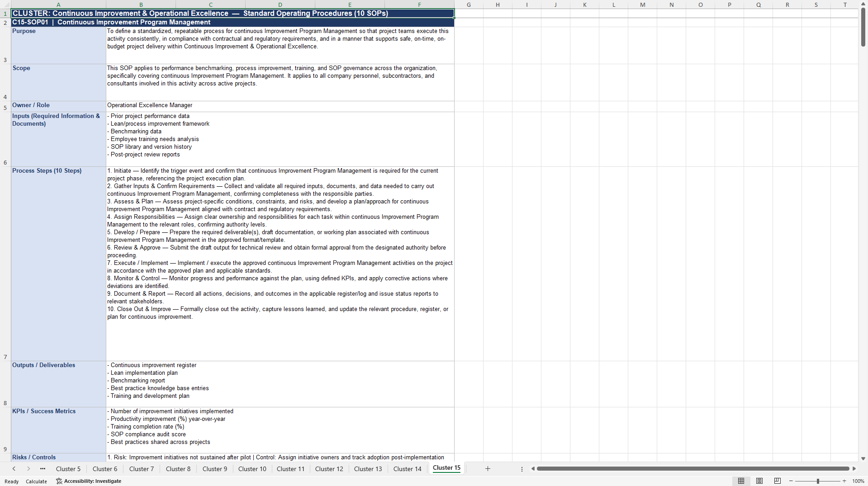Image resolution: width=868 pixels, height=486 pixels.
Task: Click the Calculate status bar button
Action: (x=36, y=481)
